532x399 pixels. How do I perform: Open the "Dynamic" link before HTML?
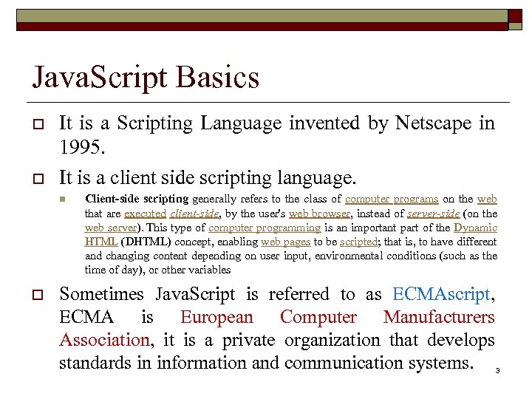coord(475,228)
